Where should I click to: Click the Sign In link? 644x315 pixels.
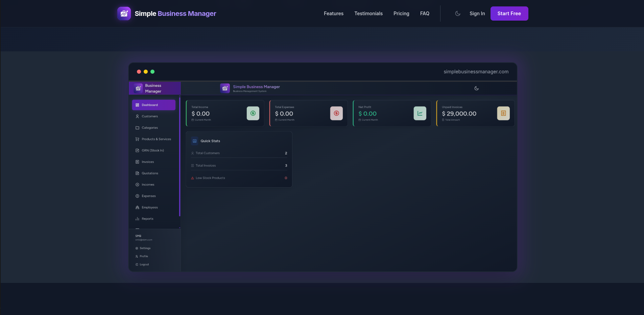477,14
